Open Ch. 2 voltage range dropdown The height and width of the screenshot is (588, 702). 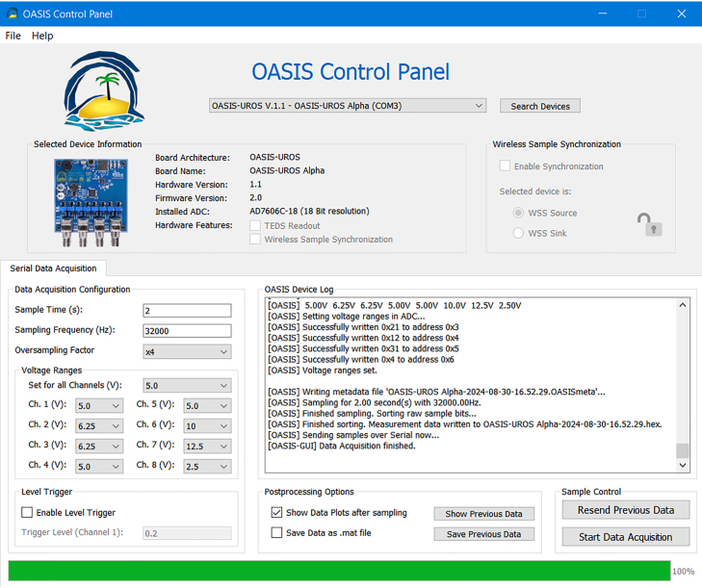coord(99,426)
